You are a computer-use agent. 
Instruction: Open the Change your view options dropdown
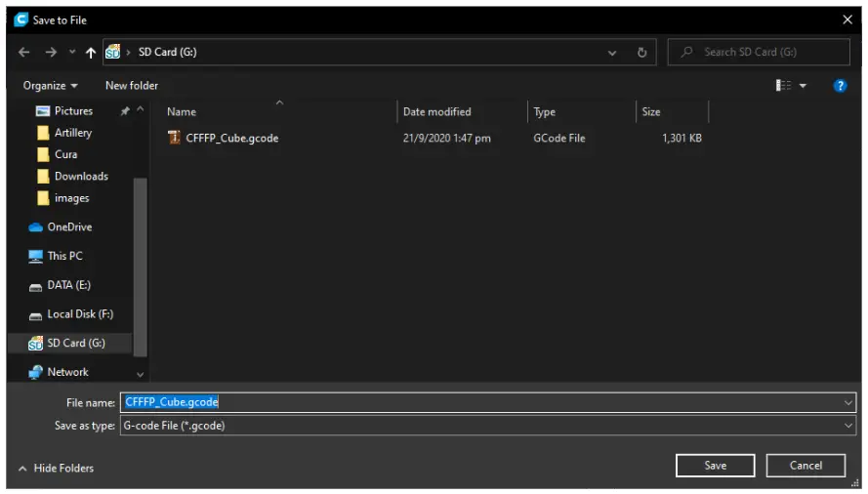[x=804, y=86]
